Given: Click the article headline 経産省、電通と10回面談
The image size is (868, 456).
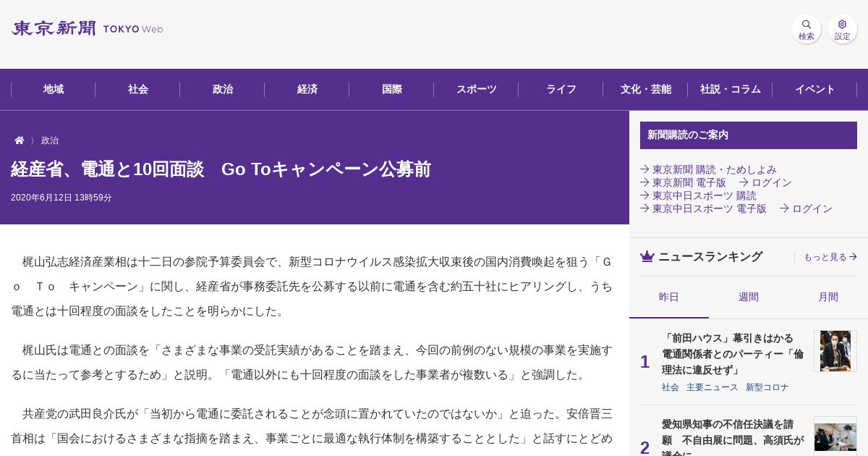Looking at the screenshot, I should 221,169.
